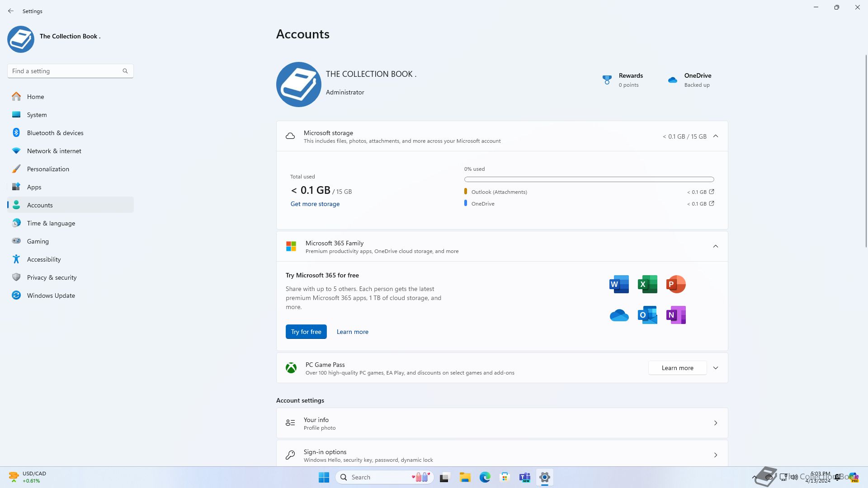Click the sidebar profile picture
The height and width of the screenshot is (488, 868).
pos(21,39)
